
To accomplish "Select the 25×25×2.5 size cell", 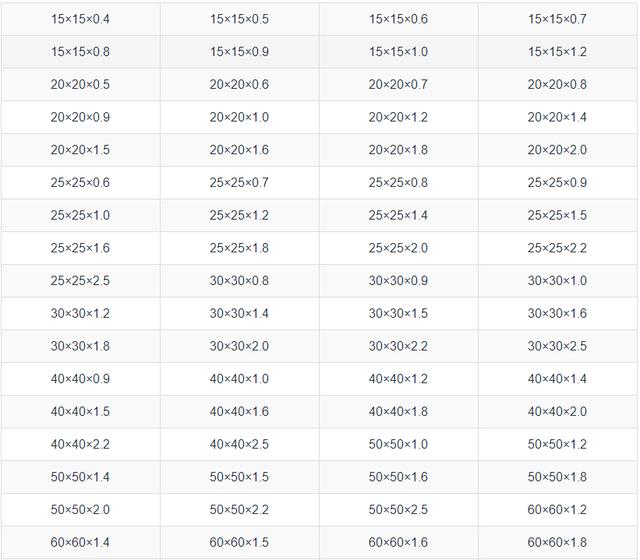I will coord(80,281).
